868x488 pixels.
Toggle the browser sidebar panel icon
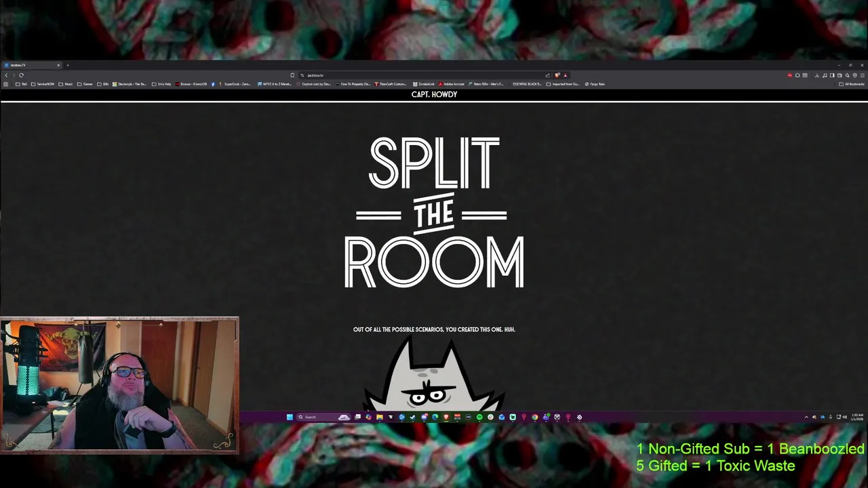pos(832,75)
